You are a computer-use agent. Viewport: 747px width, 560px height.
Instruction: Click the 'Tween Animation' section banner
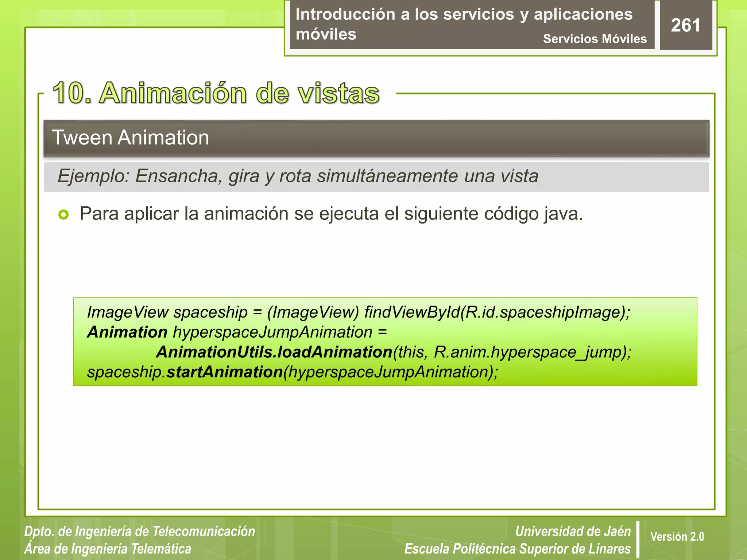coord(376,138)
